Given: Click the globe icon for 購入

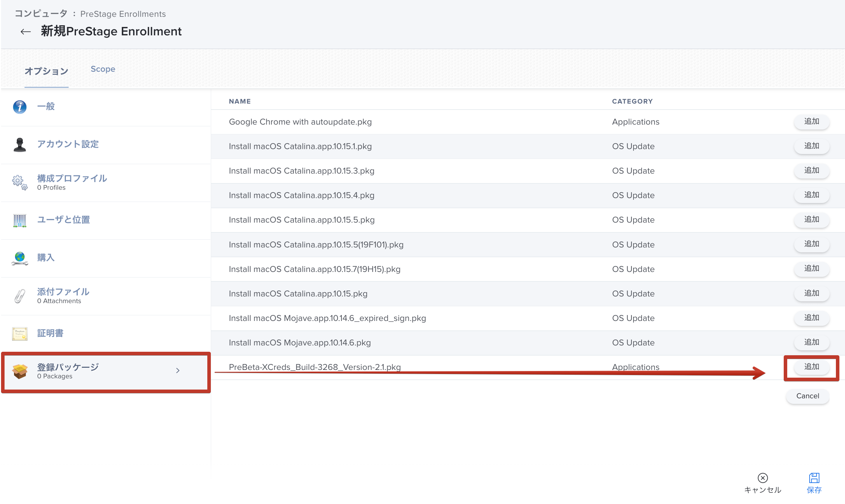Looking at the screenshot, I should (x=20, y=258).
